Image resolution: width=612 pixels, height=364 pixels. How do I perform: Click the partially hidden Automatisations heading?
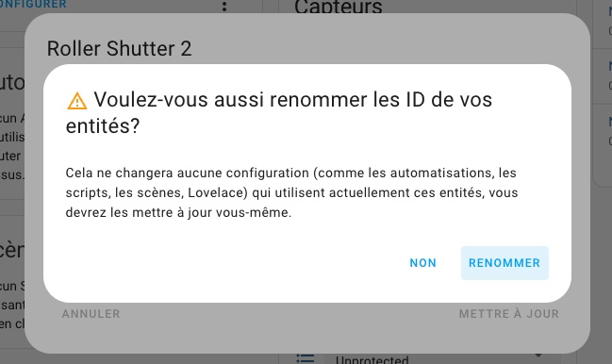(12, 82)
